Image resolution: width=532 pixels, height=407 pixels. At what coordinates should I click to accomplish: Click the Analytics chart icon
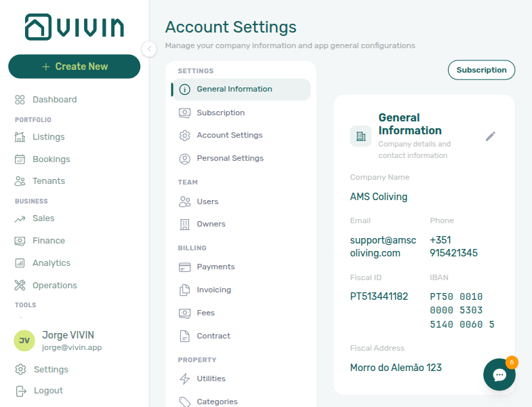pos(20,263)
